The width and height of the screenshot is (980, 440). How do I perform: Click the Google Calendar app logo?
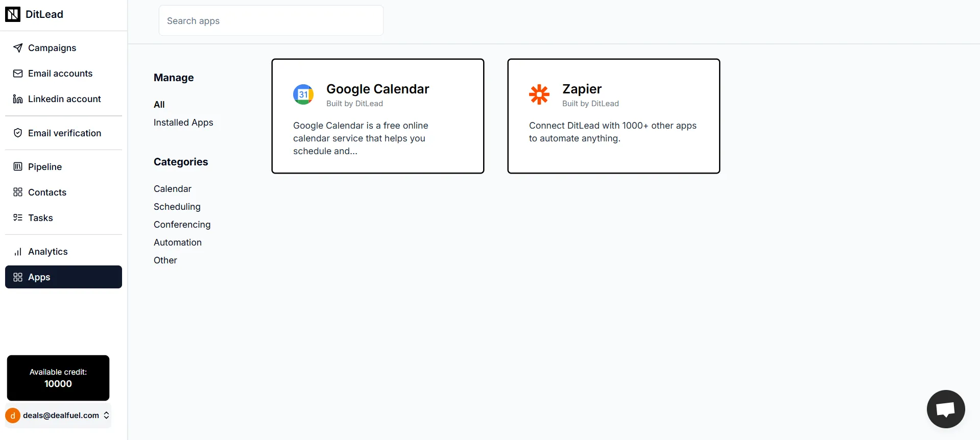click(x=303, y=94)
